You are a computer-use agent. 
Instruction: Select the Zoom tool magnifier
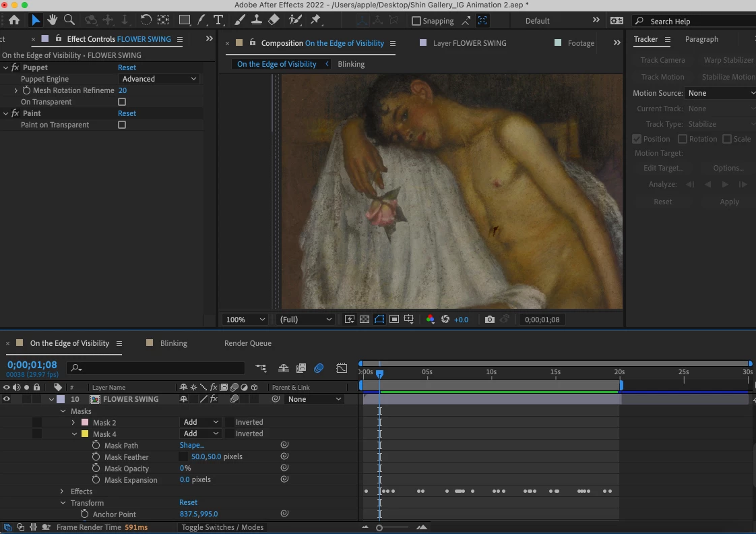pyautogui.click(x=69, y=20)
